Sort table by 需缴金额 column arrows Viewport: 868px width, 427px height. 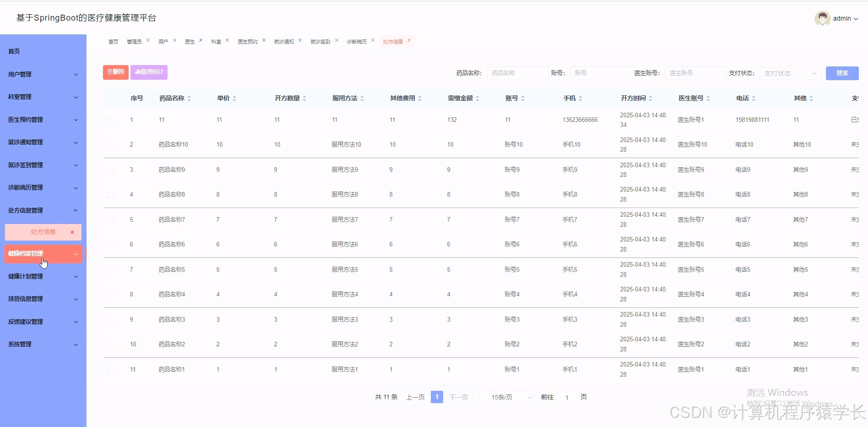477,98
